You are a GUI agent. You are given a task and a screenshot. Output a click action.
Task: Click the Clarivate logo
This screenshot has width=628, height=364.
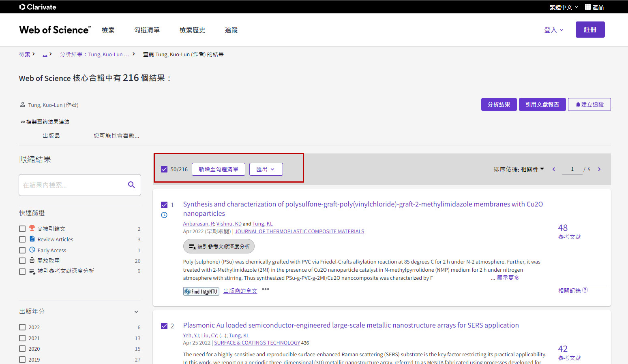pyautogui.click(x=38, y=7)
